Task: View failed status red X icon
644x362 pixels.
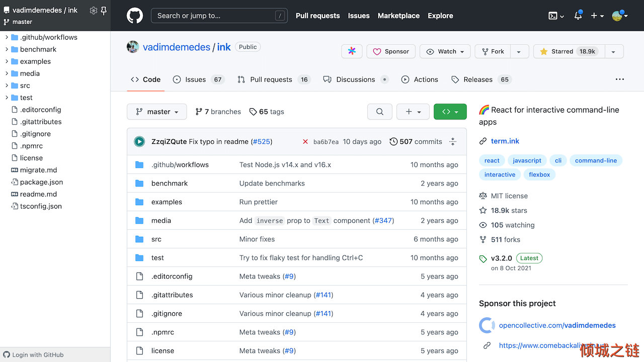Action: (x=305, y=142)
